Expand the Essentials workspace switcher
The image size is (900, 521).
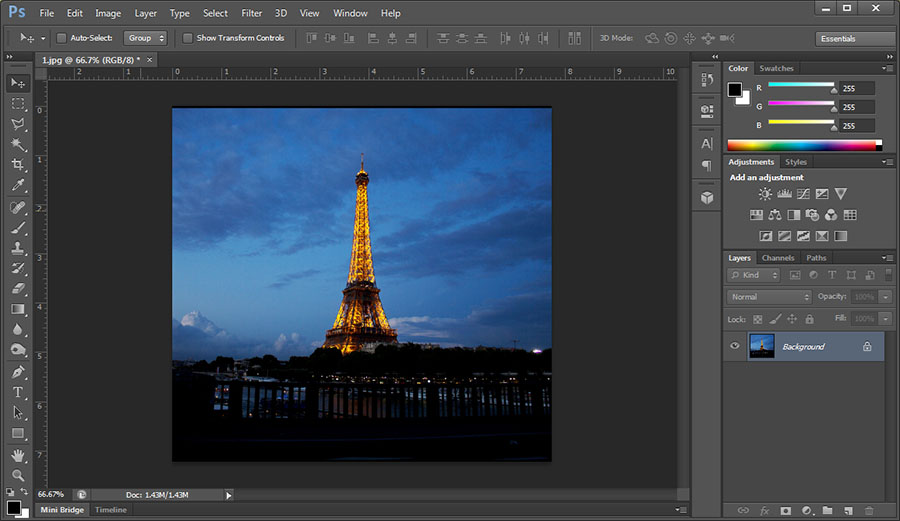tap(854, 39)
